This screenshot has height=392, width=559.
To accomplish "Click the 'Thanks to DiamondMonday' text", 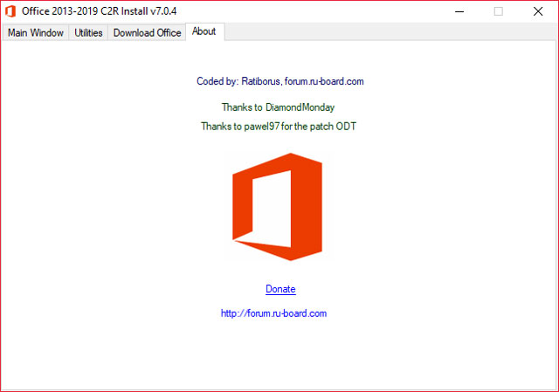I will pyautogui.click(x=278, y=107).
